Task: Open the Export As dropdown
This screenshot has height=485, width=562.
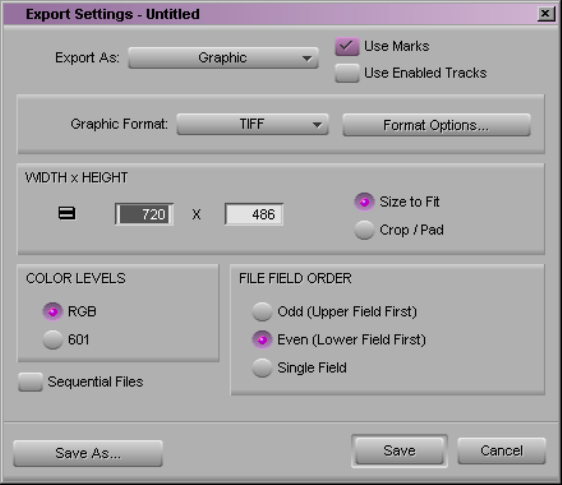Action: [x=223, y=58]
